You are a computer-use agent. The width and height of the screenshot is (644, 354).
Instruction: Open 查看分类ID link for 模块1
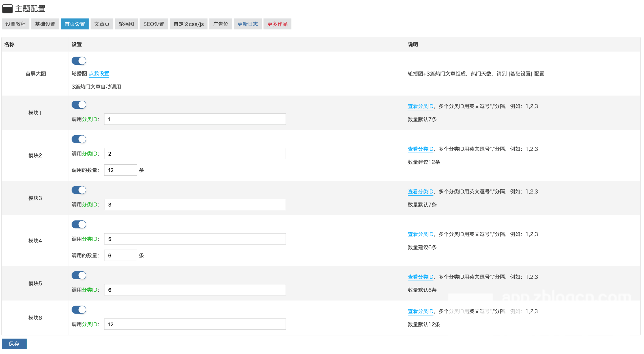420,106
